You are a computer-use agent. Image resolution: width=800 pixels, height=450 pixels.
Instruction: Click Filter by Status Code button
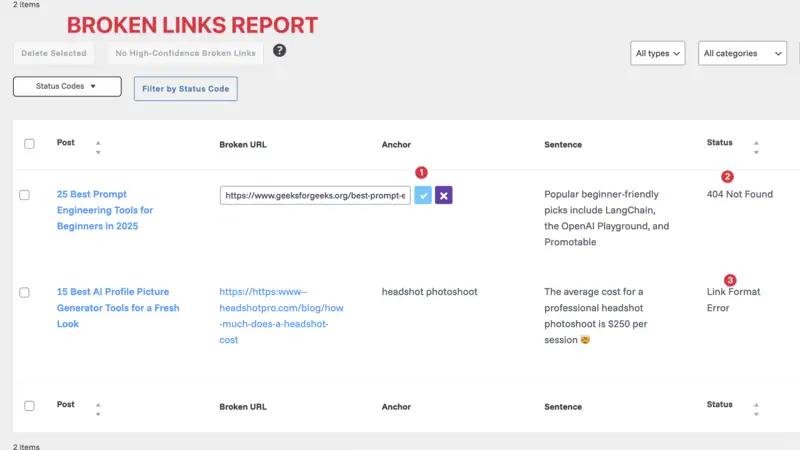coord(186,89)
